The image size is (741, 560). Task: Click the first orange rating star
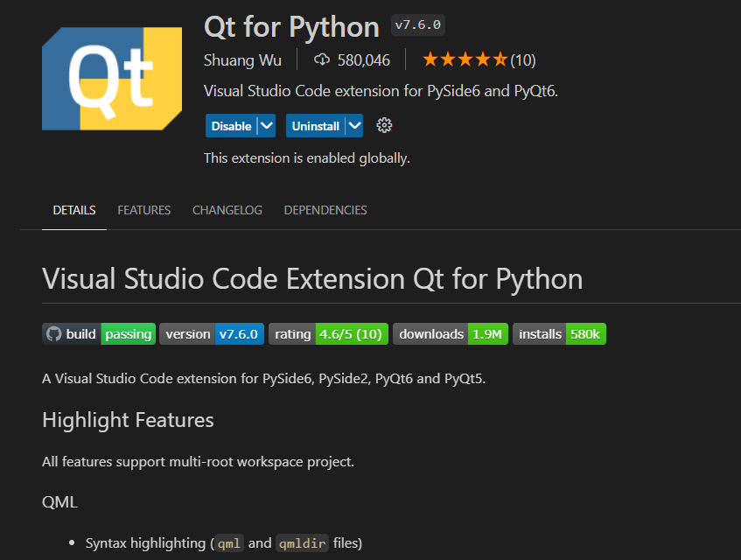(429, 59)
